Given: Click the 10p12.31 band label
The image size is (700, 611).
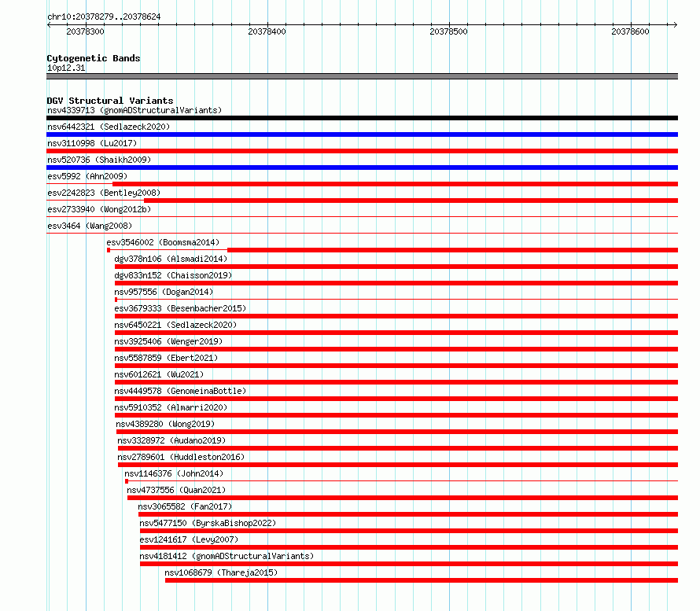Looking at the screenshot, I should click(x=66, y=68).
